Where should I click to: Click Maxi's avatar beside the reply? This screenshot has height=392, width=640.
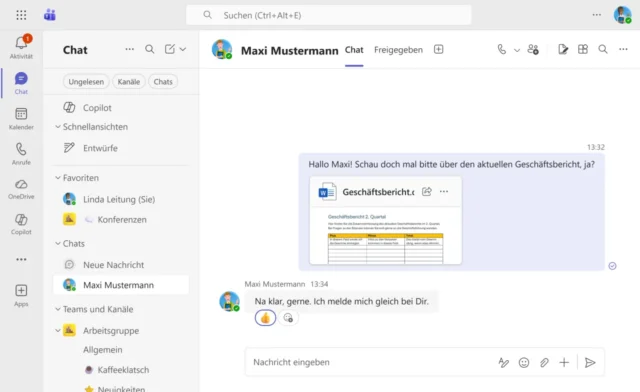(x=229, y=301)
